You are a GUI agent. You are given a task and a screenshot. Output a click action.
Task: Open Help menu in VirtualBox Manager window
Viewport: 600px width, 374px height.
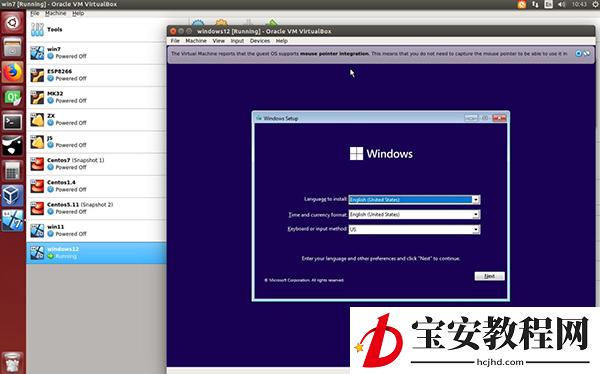[78, 13]
